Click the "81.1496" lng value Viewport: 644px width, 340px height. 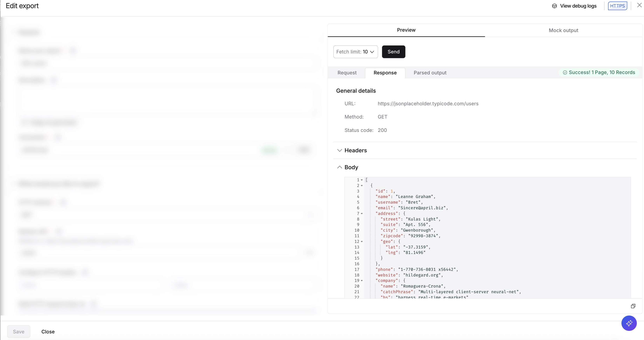[x=414, y=253]
